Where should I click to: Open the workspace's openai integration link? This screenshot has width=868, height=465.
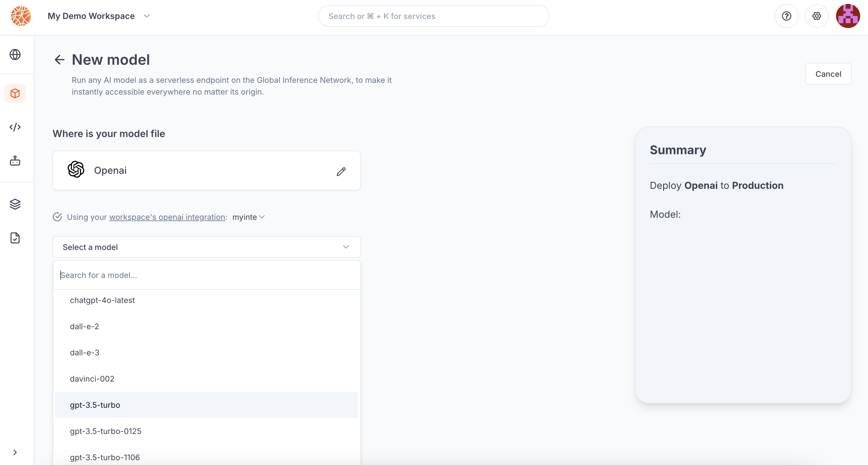pos(167,217)
